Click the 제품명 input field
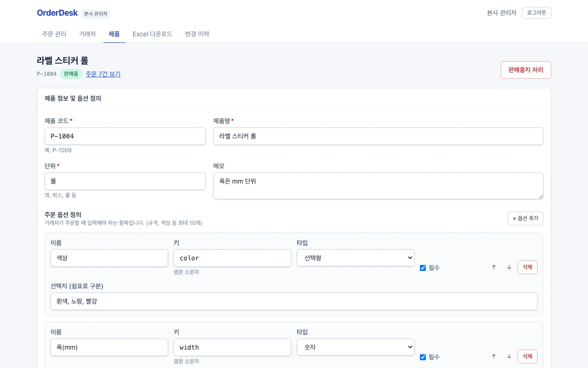588x368 pixels. click(x=378, y=136)
